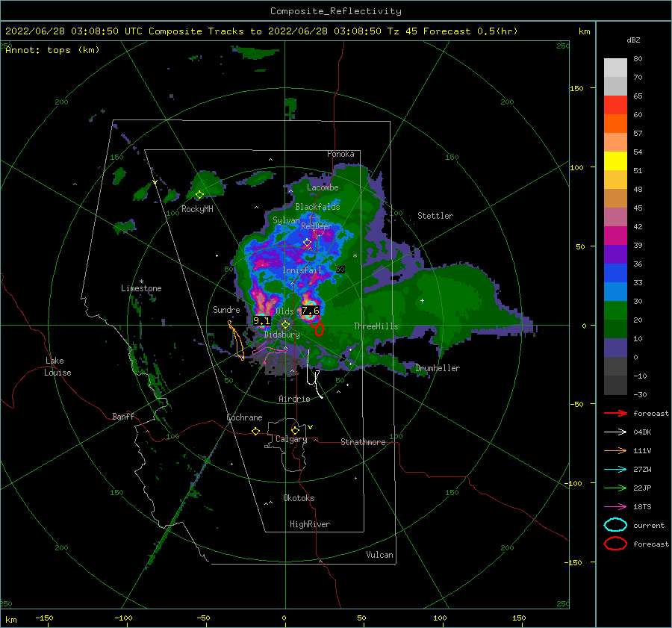Click the Limestone label
Viewport: 672px width, 628px height.
(x=141, y=288)
